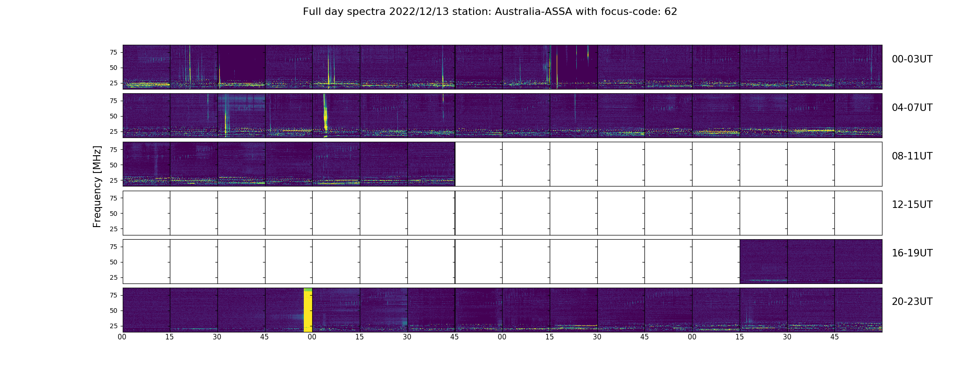This screenshot has width=980, height=373.
Task: Click the 50 MHz tick of the 12-15UT row
Action: pos(113,214)
